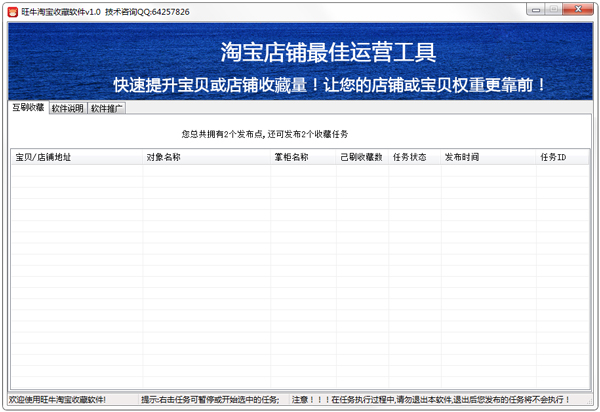600x412 pixels.
Task: Click the 对象名称 column header
Action: point(206,157)
